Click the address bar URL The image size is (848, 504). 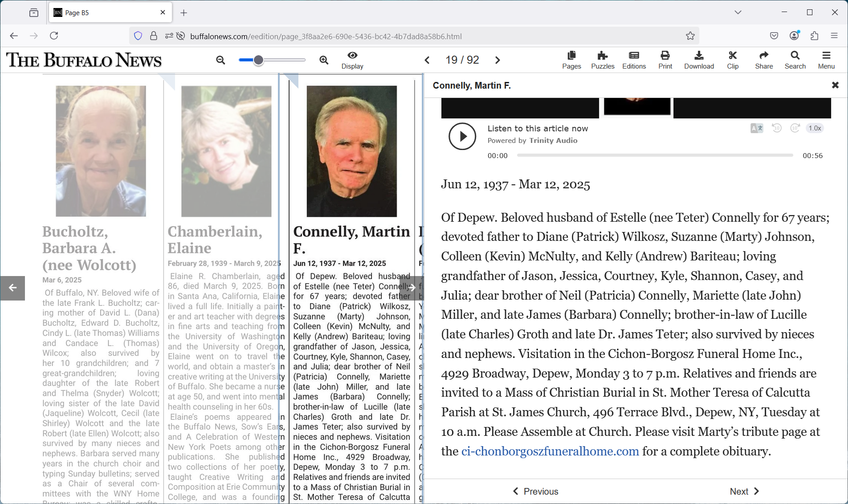[x=326, y=37]
